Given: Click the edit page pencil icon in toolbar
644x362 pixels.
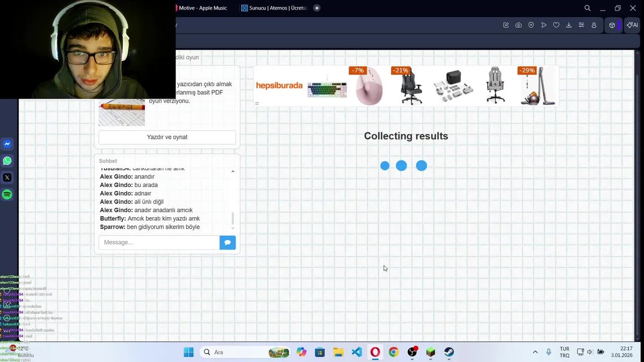Looking at the screenshot, I should click(x=506, y=25).
